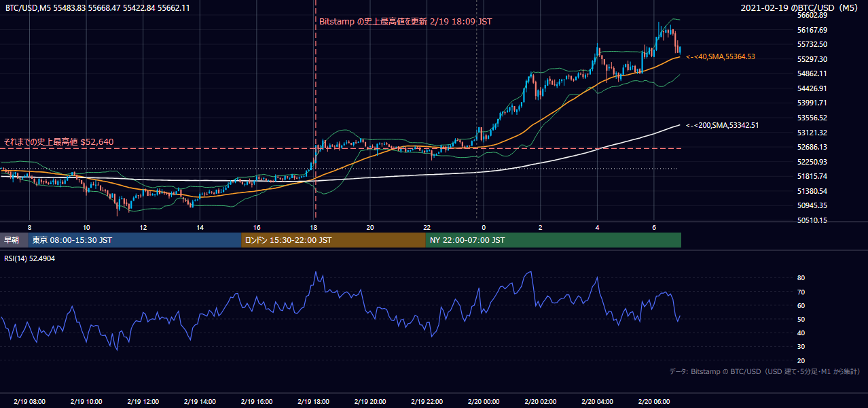Viewport: 868px width, 408px height.
Task: Click RSI scale value 70
Action: [801, 292]
